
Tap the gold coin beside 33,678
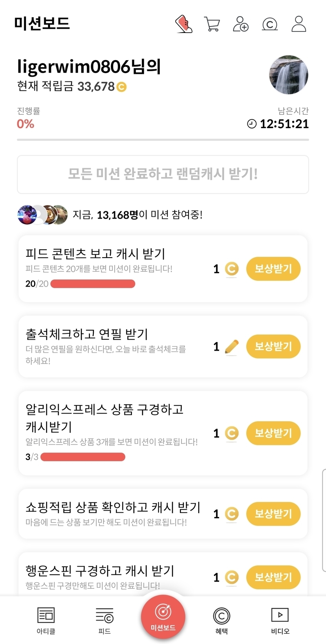click(122, 86)
